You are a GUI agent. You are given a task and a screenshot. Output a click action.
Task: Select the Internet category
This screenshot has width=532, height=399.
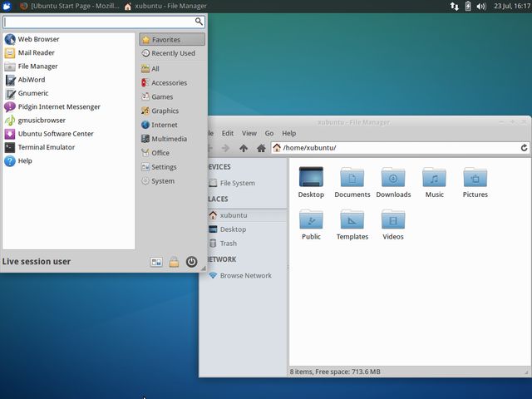[x=172, y=125]
